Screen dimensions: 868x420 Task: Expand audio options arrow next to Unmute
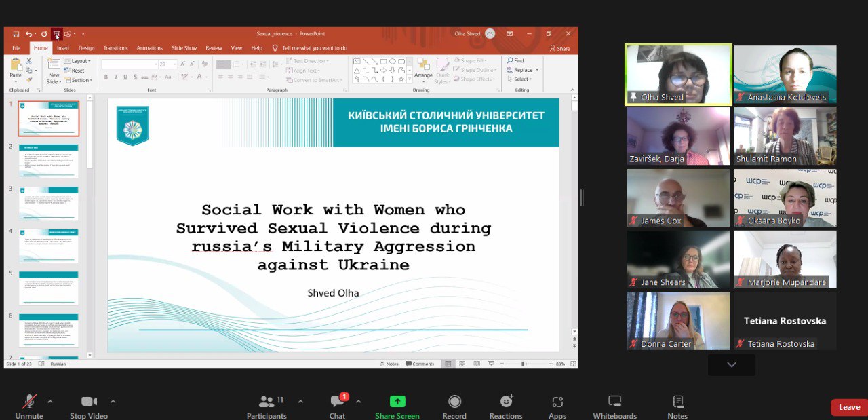click(50, 401)
